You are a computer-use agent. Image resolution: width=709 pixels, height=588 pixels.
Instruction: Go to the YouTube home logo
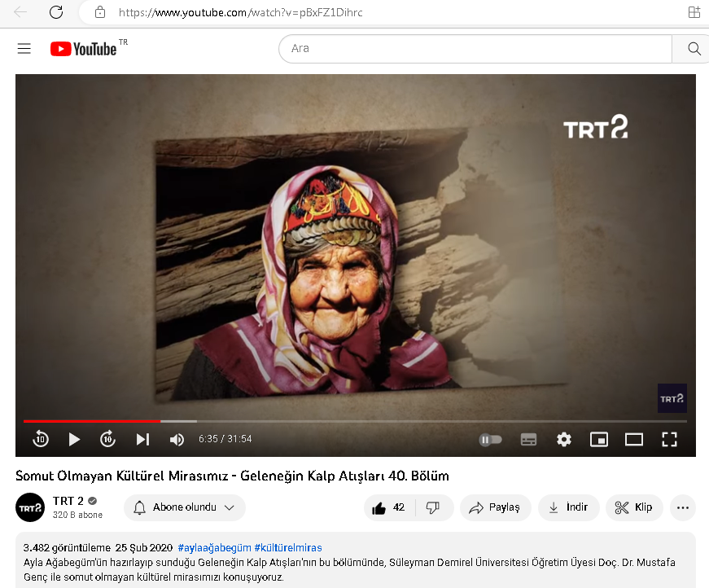pyautogui.click(x=84, y=49)
